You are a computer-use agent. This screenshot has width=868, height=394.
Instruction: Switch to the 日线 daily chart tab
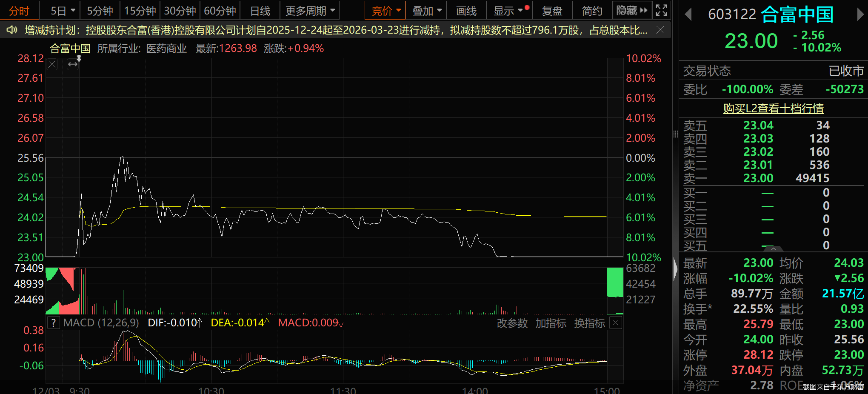click(x=260, y=10)
